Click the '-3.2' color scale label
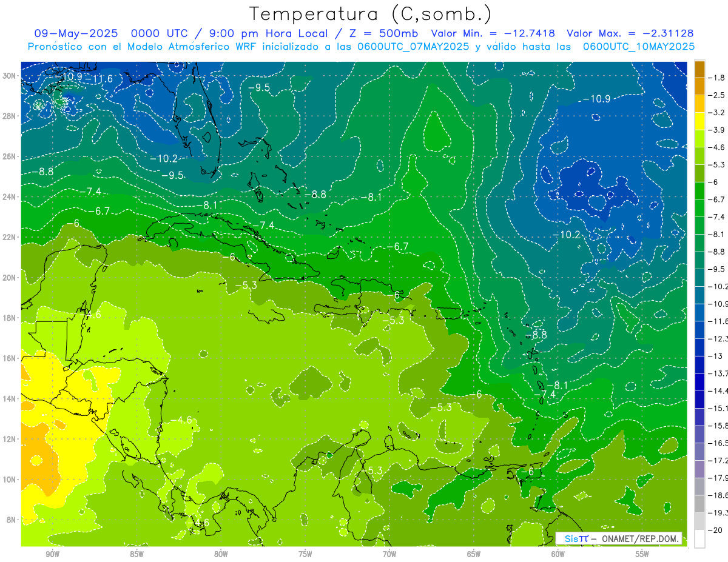728x562 pixels. pos(718,113)
